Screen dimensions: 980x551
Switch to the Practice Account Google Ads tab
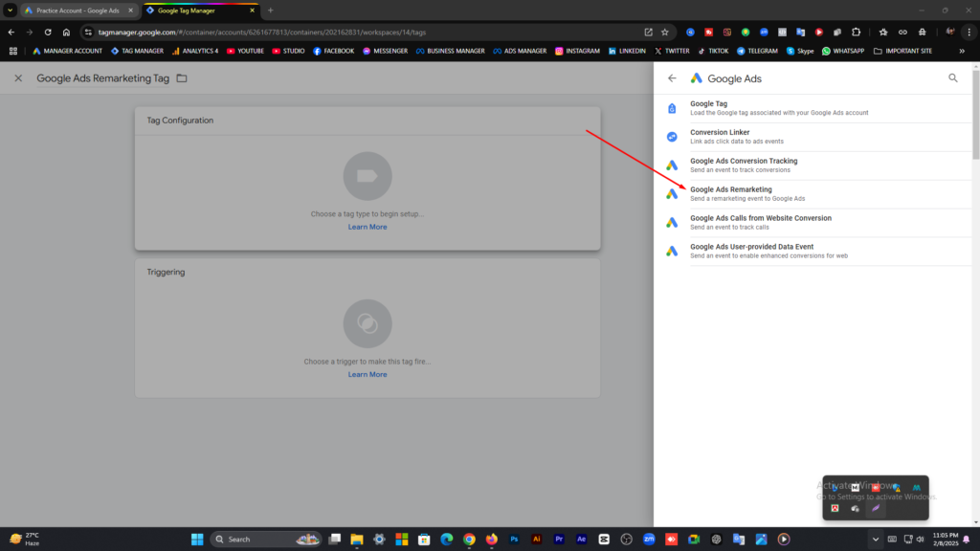coord(78,11)
